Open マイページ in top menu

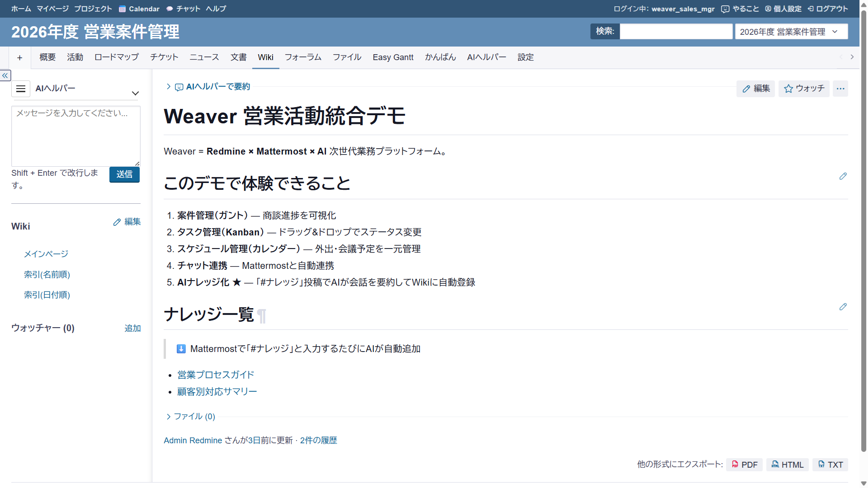(x=52, y=9)
